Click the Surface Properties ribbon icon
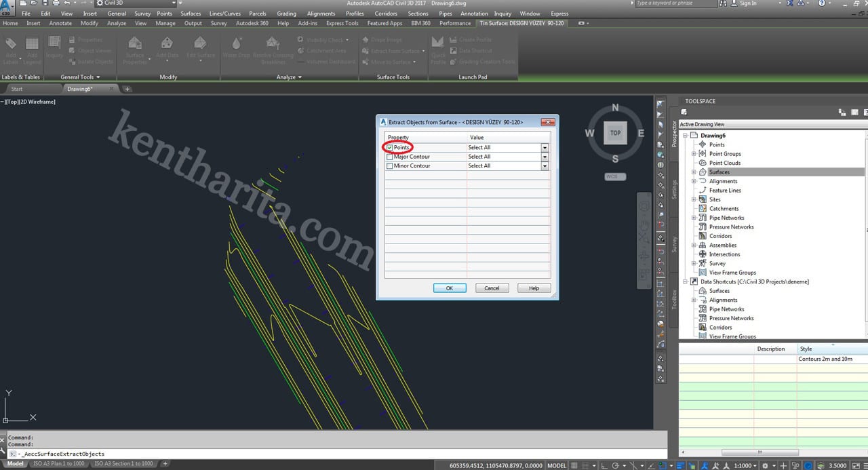The width and height of the screenshot is (868, 470). [134, 46]
